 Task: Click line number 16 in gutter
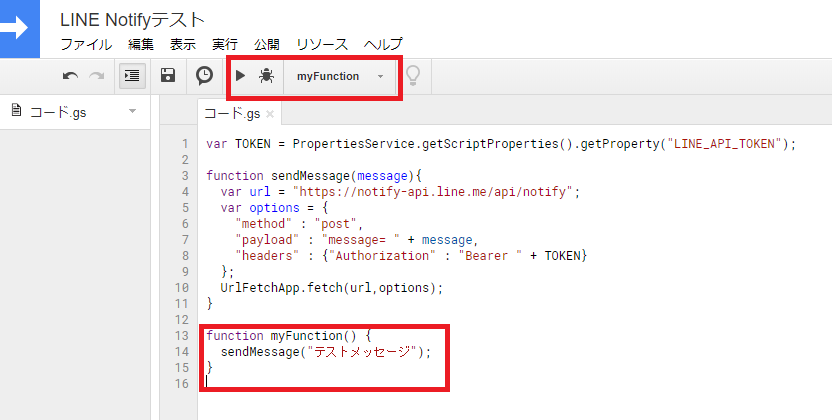point(182,384)
